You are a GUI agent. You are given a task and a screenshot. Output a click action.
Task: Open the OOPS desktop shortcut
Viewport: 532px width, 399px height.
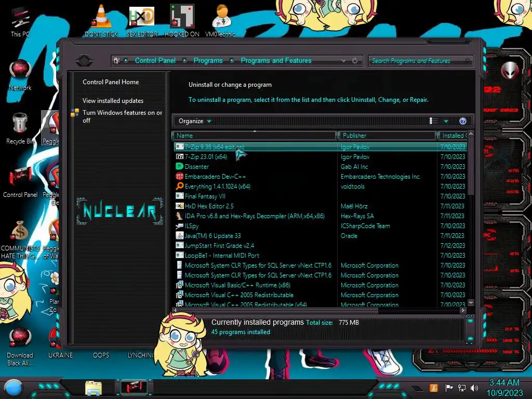coord(101,355)
